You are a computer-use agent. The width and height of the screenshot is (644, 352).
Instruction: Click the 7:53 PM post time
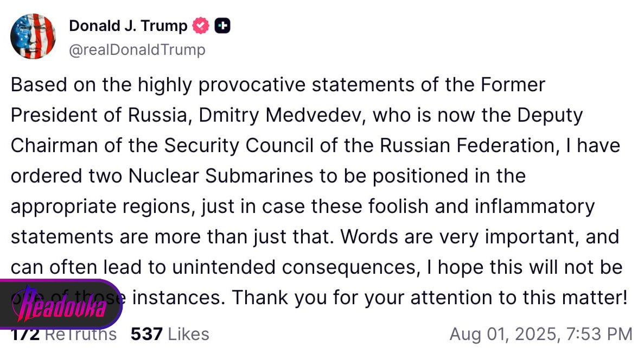tap(598, 334)
